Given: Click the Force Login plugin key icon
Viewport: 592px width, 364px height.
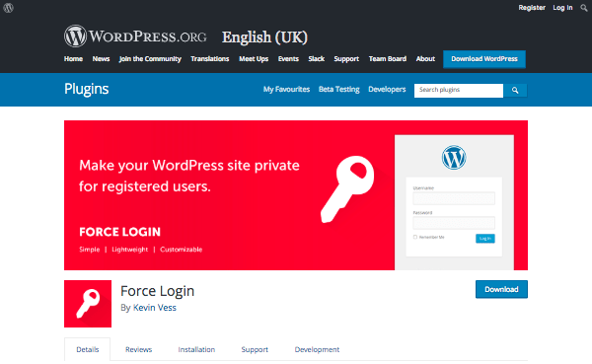Looking at the screenshot, I should (88, 304).
